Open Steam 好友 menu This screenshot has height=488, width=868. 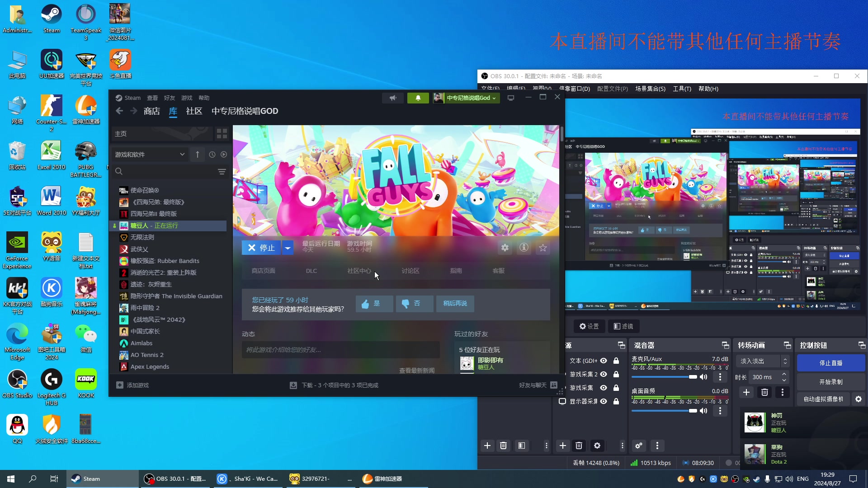[x=170, y=98]
